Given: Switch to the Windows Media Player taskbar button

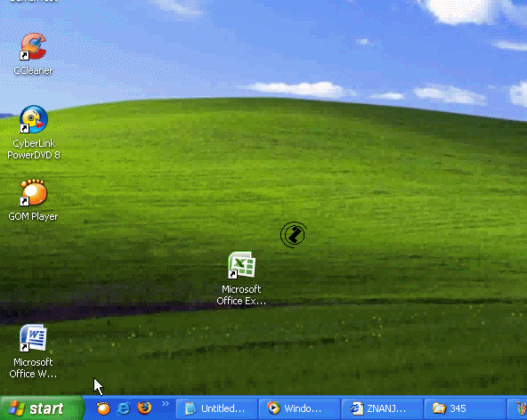Looking at the screenshot, I should coord(299,408).
